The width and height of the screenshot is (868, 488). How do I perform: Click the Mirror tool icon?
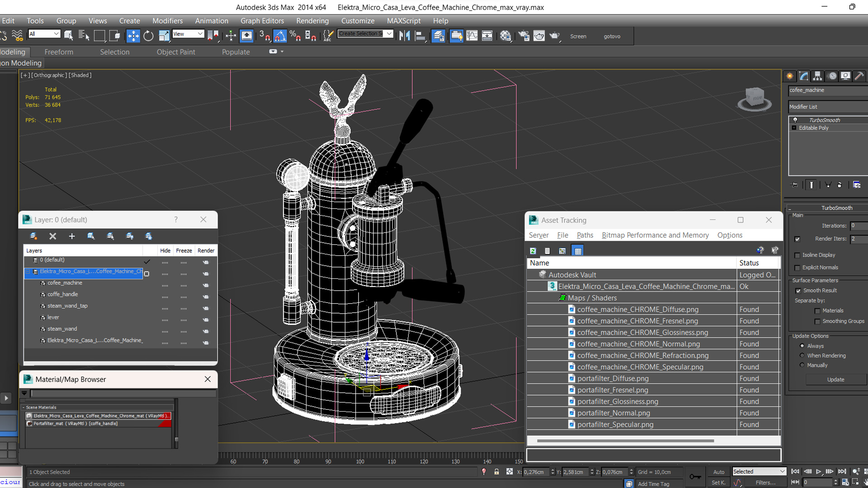pyautogui.click(x=404, y=36)
